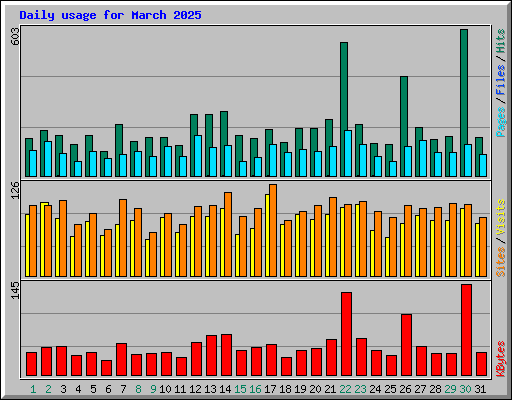This screenshot has height=400, width=512.
Task: Click the 'KBytes' legend label
Action: (500, 359)
